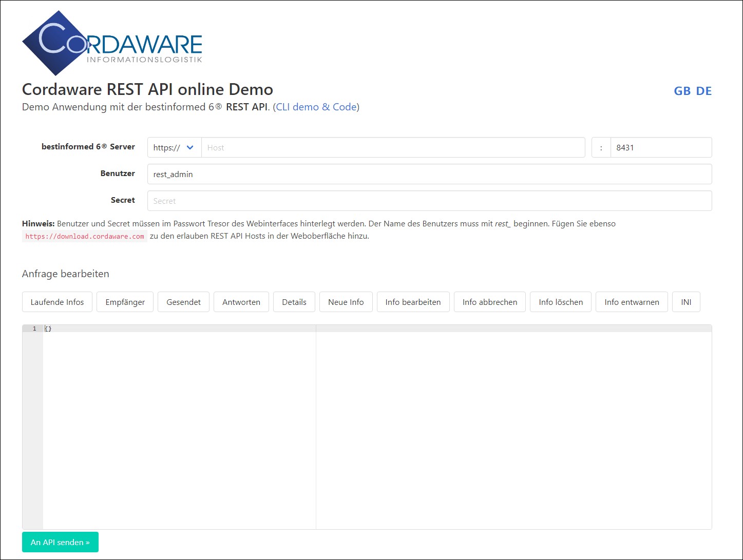Choose the Info löschen request template
The image size is (743, 560).
(561, 302)
